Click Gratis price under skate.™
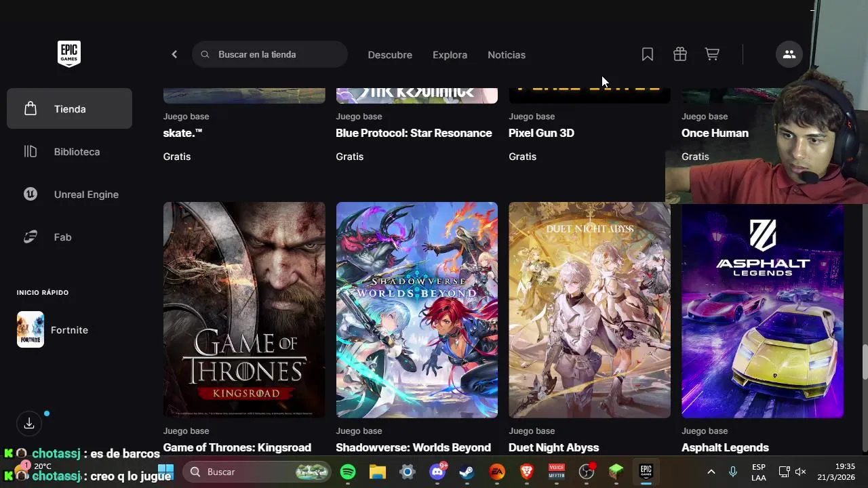The image size is (868, 488). click(177, 157)
